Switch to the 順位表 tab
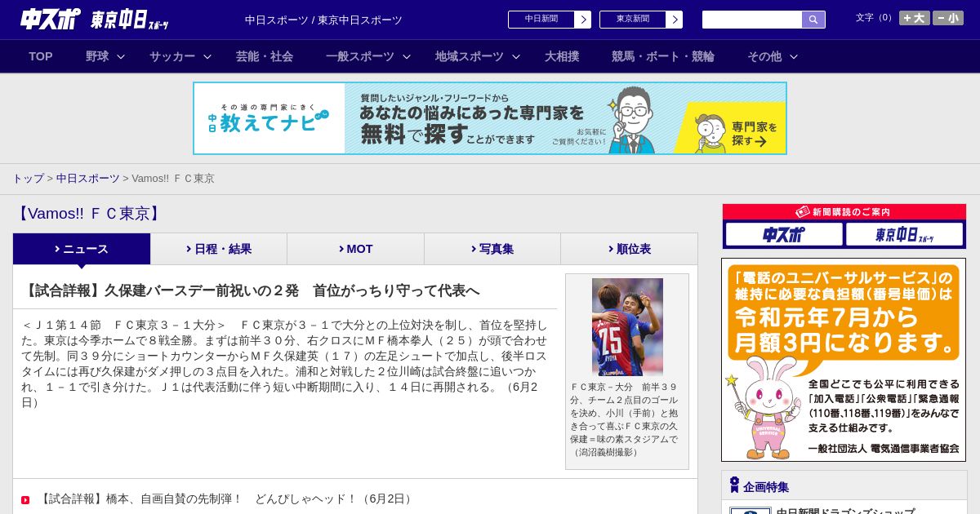Viewport: 980px width, 514px height. [x=629, y=249]
